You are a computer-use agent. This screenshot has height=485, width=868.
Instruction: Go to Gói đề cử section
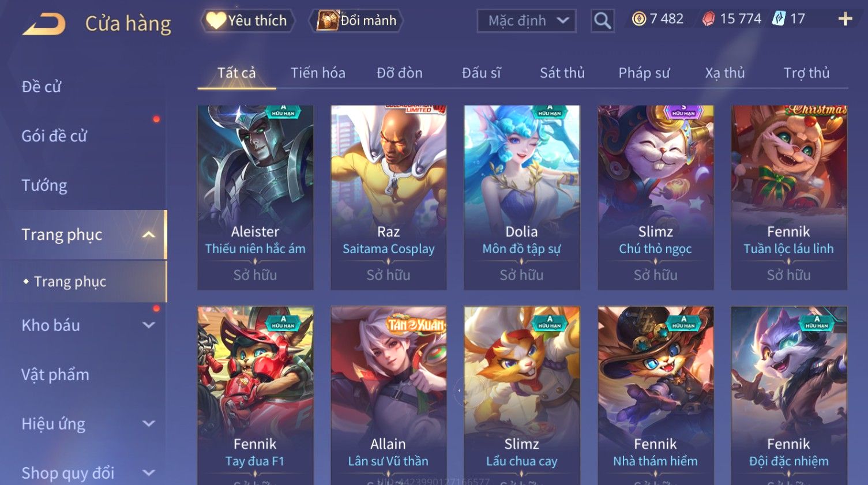pos(54,136)
